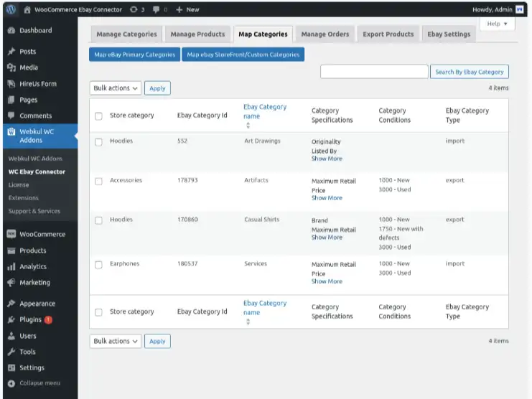Switch to the Manage Orders tab
This screenshot has height=399, width=532.
325,34
